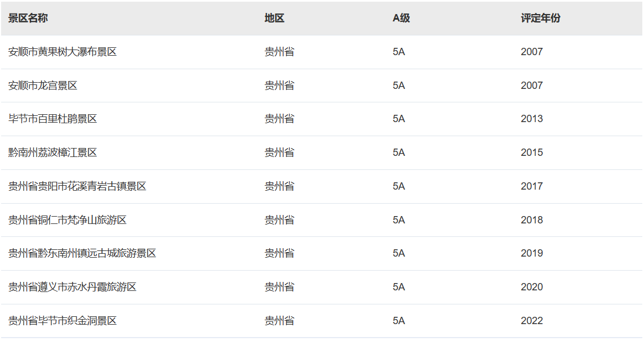The height and width of the screenshot is (341, 644).
Task: Click 贵州省 in the 织金洞 row
Action: tap(279, 321)
